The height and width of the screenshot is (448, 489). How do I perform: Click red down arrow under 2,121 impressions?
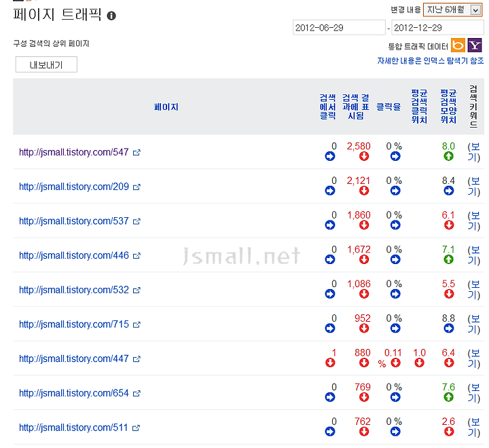(x=364, y=191)
